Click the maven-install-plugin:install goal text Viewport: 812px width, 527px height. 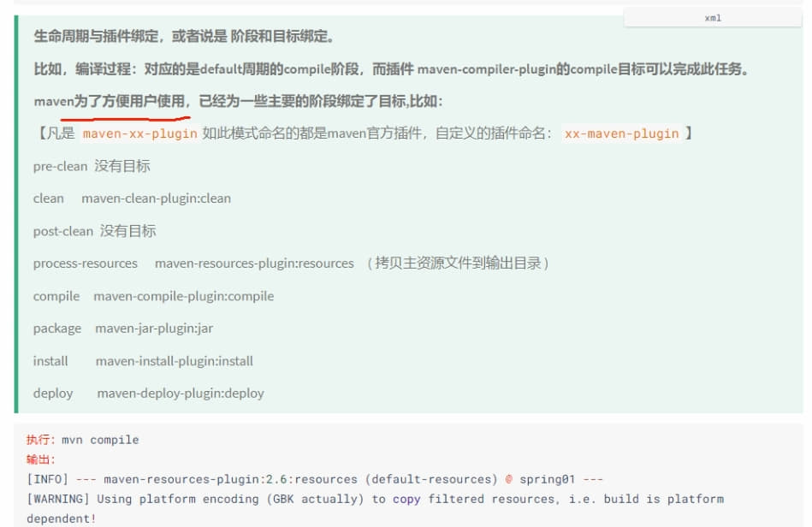pos(175,361)
